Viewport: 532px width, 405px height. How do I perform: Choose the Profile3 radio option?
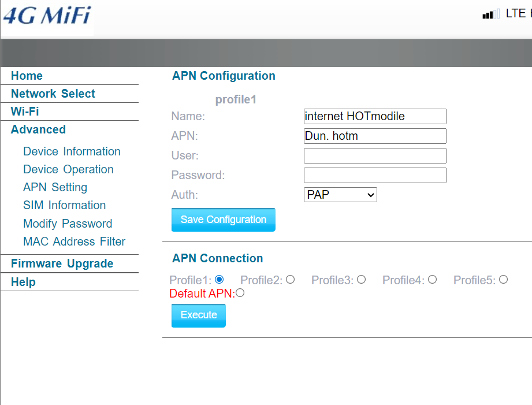click(361, 280)
